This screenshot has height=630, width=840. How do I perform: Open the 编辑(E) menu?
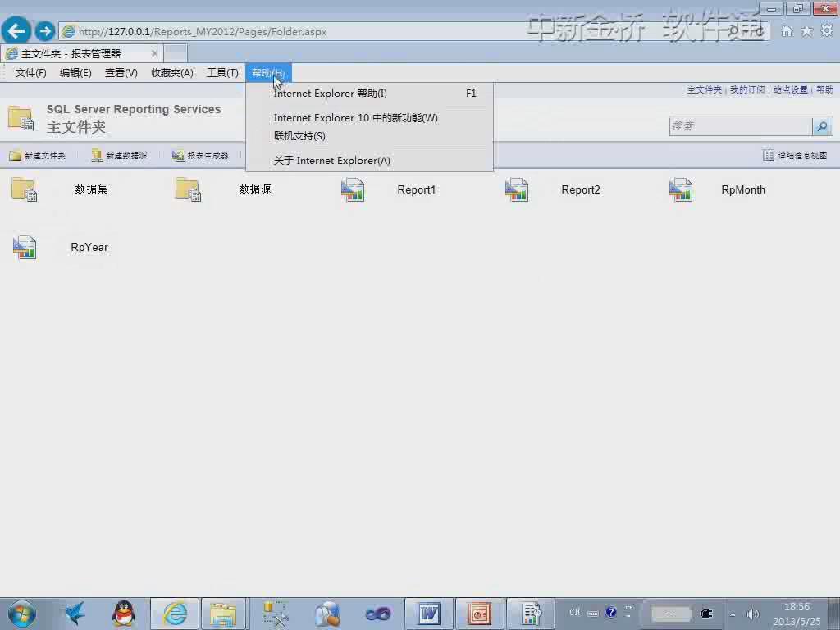(75, 73)
